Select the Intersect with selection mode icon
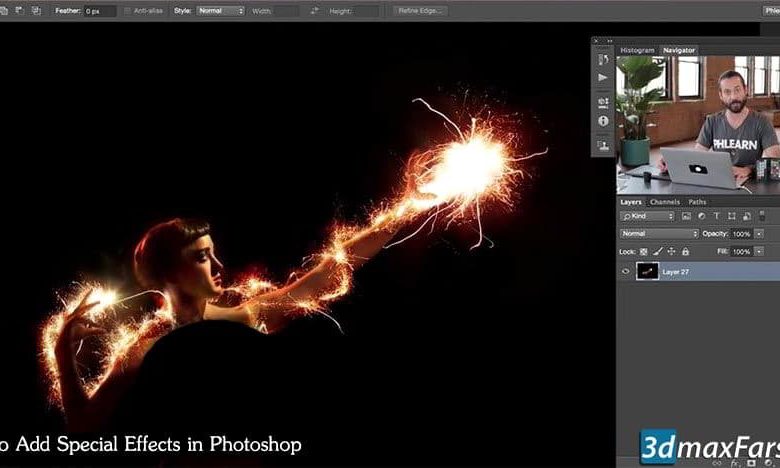This screenshot has width=780, height=468. pos(36,10)
